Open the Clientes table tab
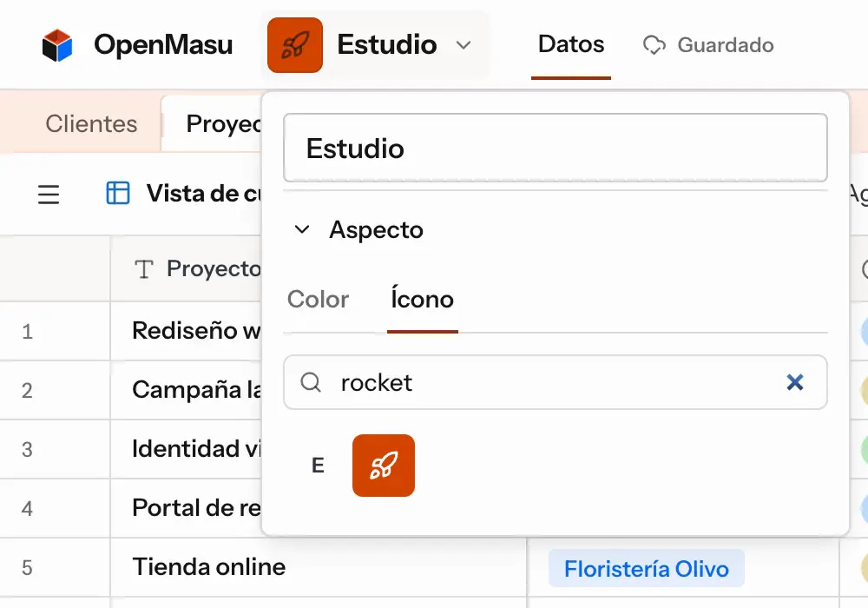The image size is (868, 608). tap(91, 123)
